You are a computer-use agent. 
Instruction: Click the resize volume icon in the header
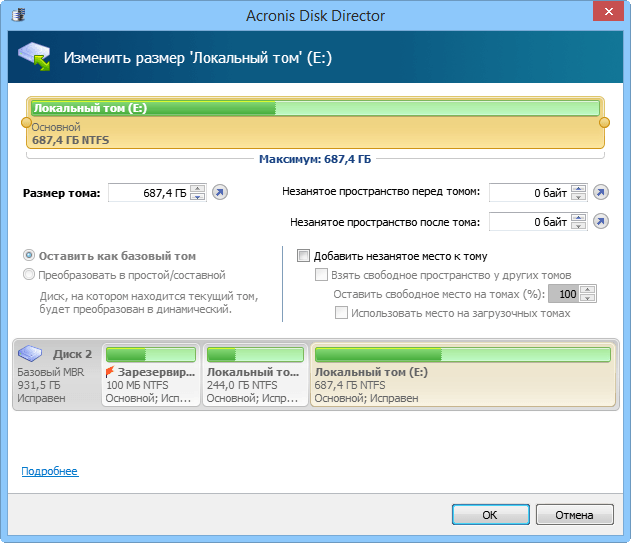pyautogui.click(x=34, y=57)
